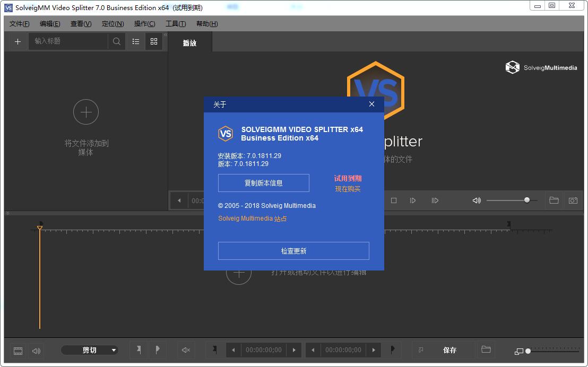Click the 检查更新 button
Viewport: 588px width, 367px height.
(x=293, y=251)
